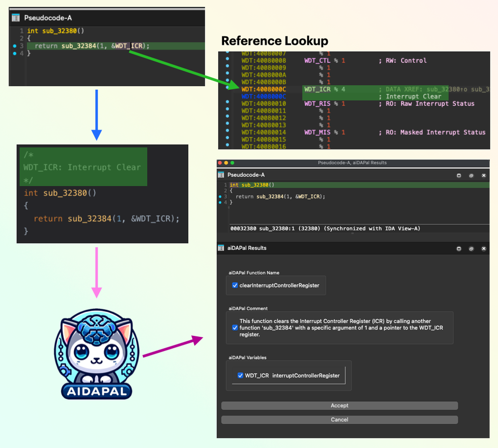Screen dimensions: 498x448
Task: Click the AIDAPAL cat logo
Action: click(x=97, y=354)
